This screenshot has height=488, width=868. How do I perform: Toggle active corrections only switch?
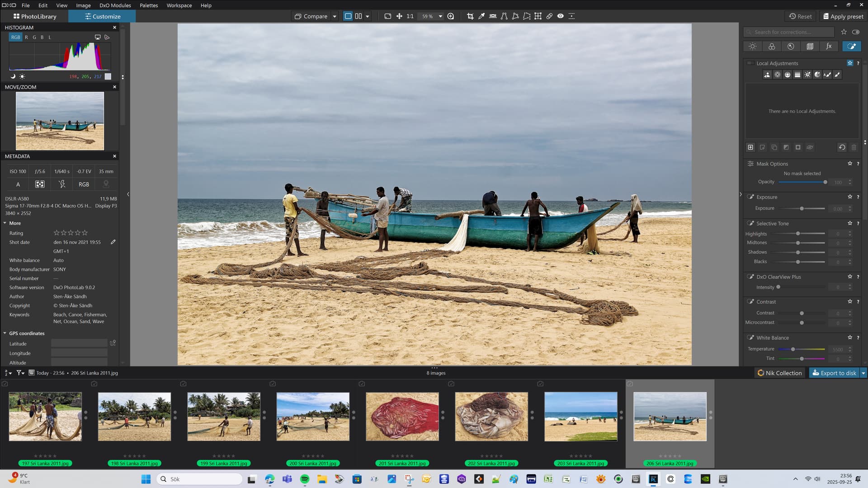coord(856,32)
